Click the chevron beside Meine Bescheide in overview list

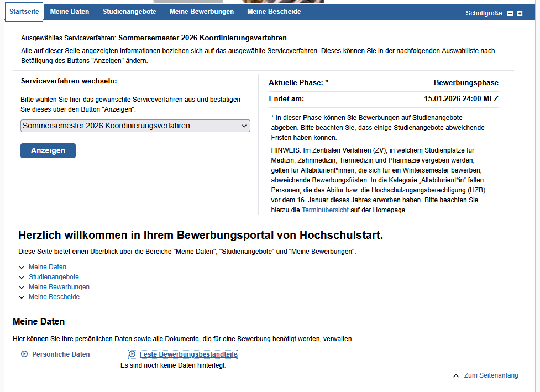(x=22, y=297)
